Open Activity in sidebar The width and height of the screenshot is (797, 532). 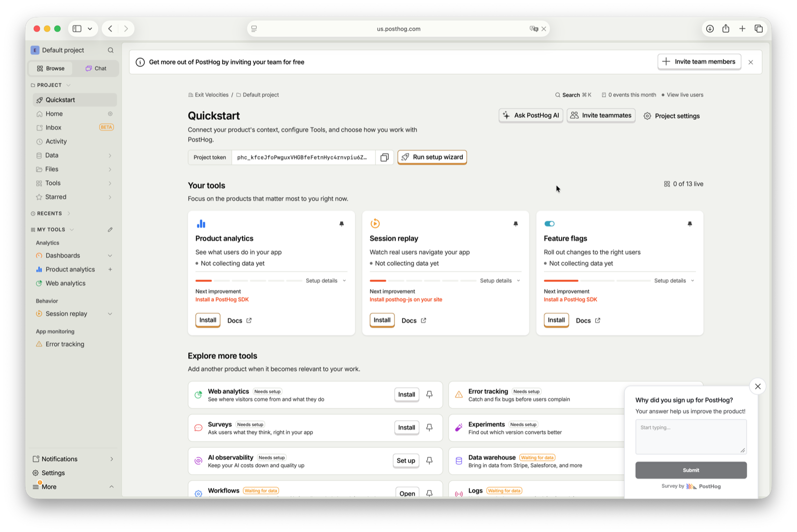[75, 141]
